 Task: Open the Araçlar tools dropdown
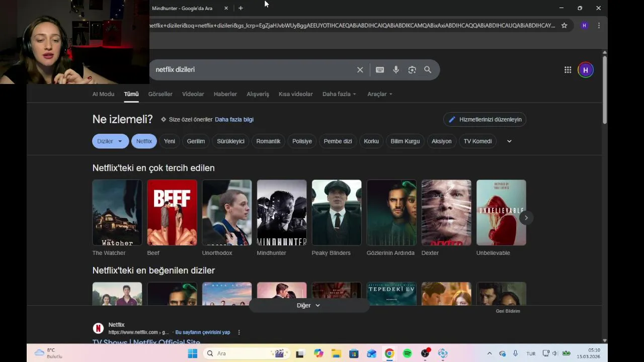pos(380,94)
